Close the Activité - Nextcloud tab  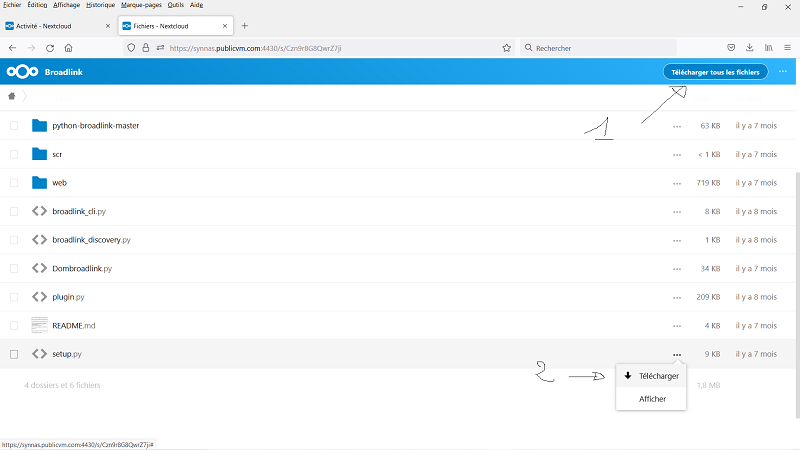tap(108, 26)
